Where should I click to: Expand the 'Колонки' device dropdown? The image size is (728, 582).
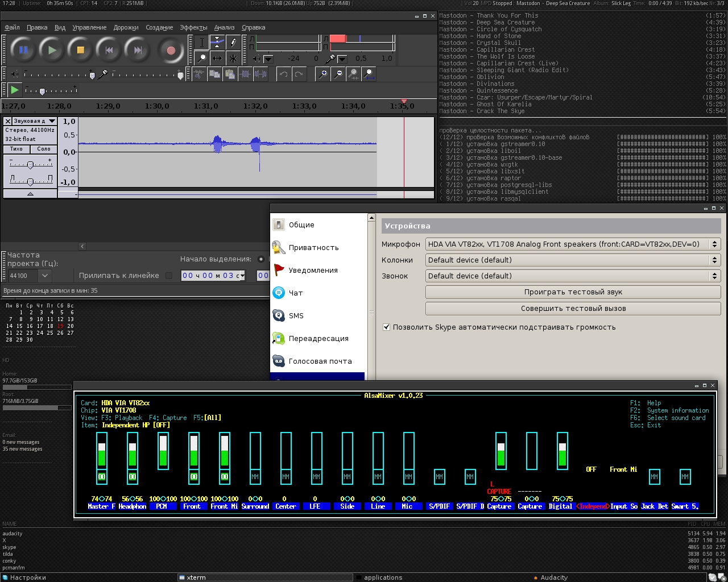click(573, 260)
